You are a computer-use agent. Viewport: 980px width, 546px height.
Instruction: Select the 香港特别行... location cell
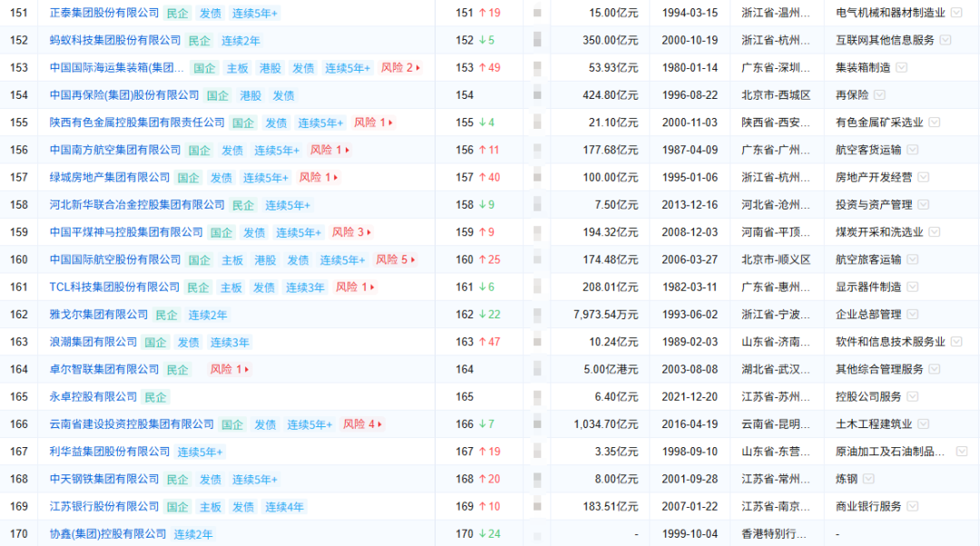(774, 534)
